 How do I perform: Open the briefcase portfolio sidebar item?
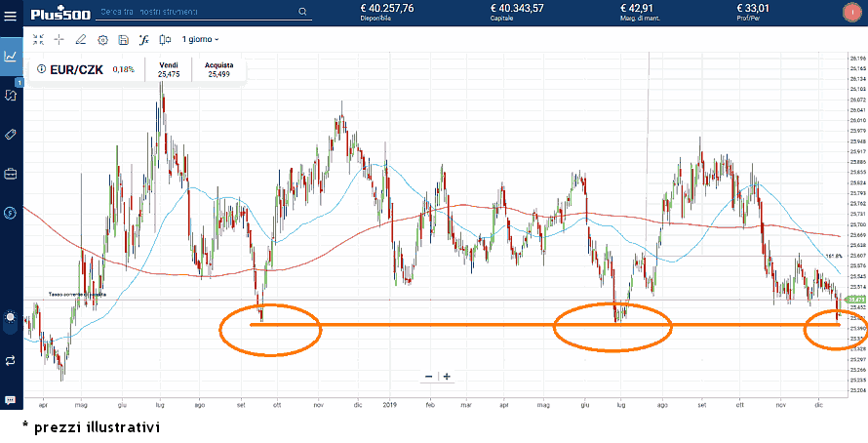(11, 174)
